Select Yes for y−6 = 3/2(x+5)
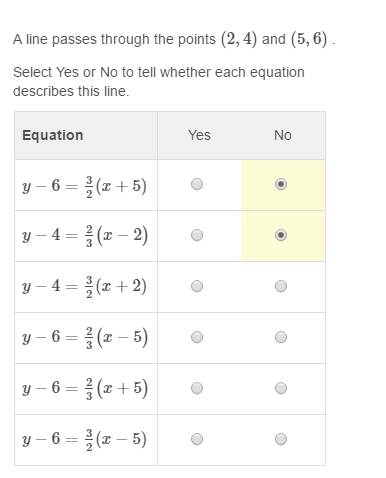The height and width of the screenshot is (478, 386). coord(197,184)
